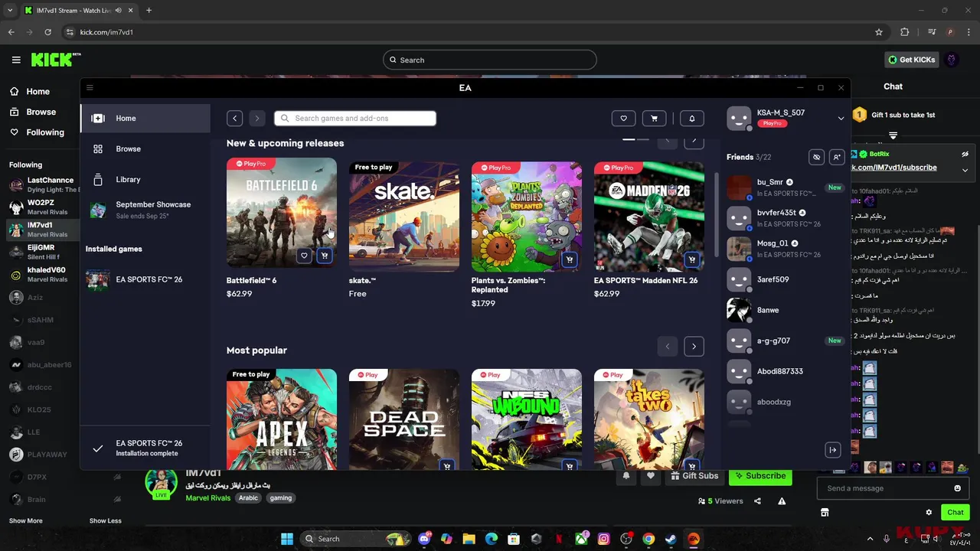The width and height of the screenshot is (980, 551).
Task: Expand pinned BotRix message chevron
Action: click(x=965, y=171)
